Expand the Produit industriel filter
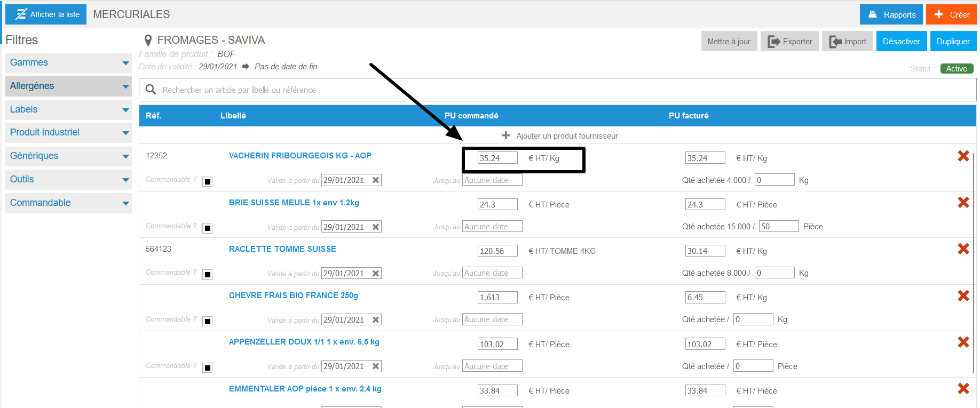 coord(68,132)
